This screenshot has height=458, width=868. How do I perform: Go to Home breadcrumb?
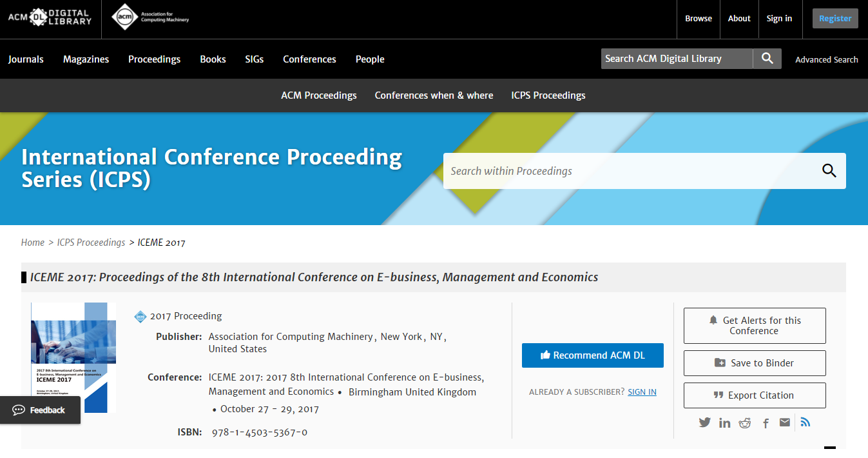[33, 243]
